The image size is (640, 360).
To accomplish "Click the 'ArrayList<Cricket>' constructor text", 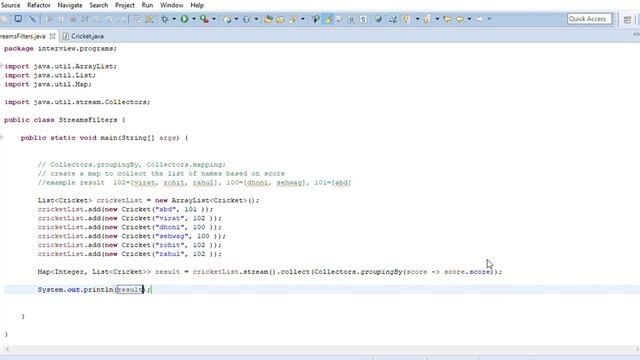I will click(x=210, y=200).
